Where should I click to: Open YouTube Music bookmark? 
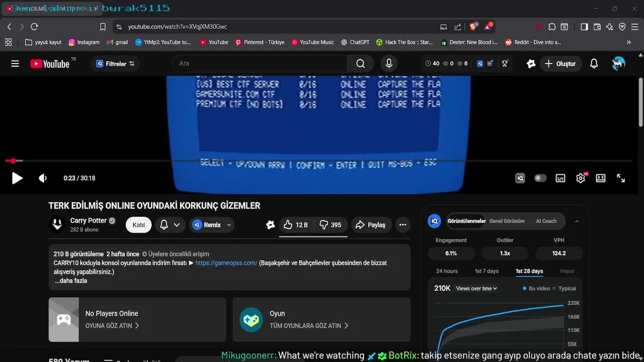(x=312, y=42)
